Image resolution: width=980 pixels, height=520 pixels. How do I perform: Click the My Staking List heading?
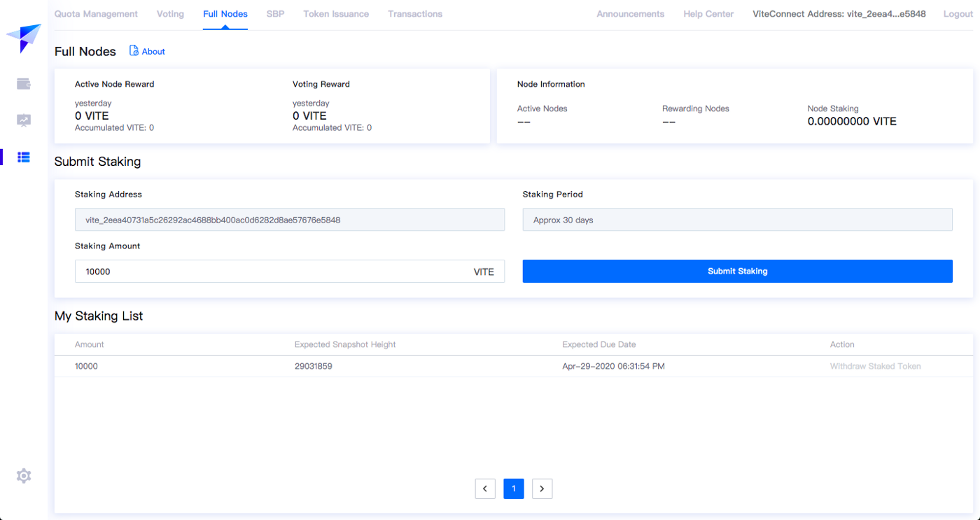coord(99,316)
